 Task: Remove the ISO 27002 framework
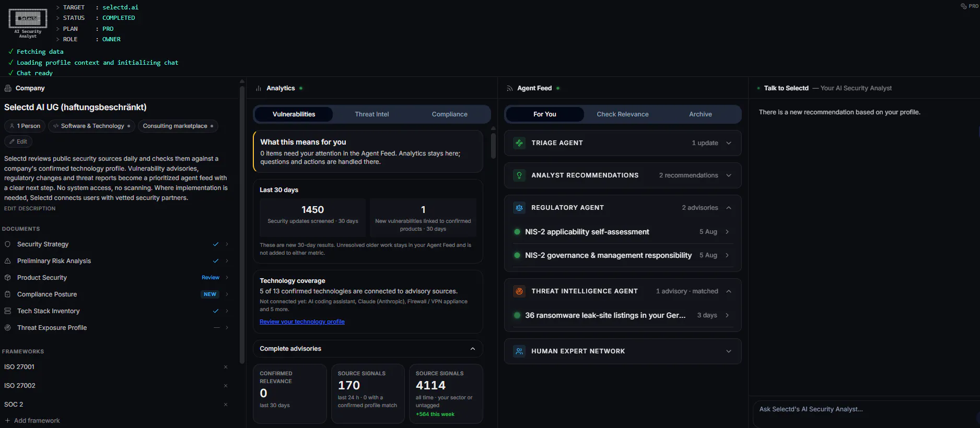tap(226, 386)
